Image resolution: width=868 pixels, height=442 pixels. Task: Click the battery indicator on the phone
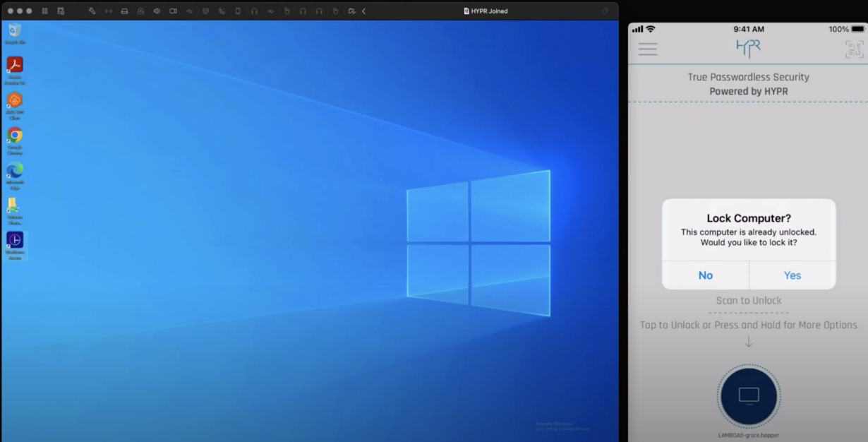[x=857, y=29]
